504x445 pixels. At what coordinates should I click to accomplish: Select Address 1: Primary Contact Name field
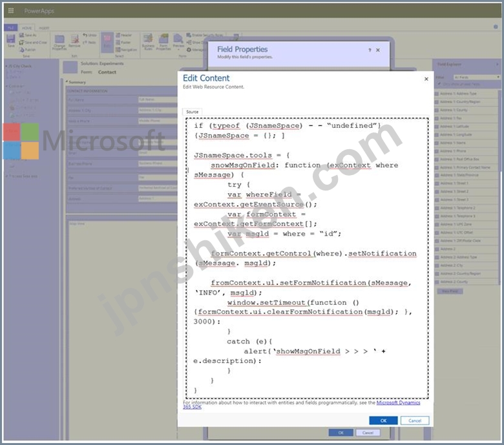[x=465, y=167]
